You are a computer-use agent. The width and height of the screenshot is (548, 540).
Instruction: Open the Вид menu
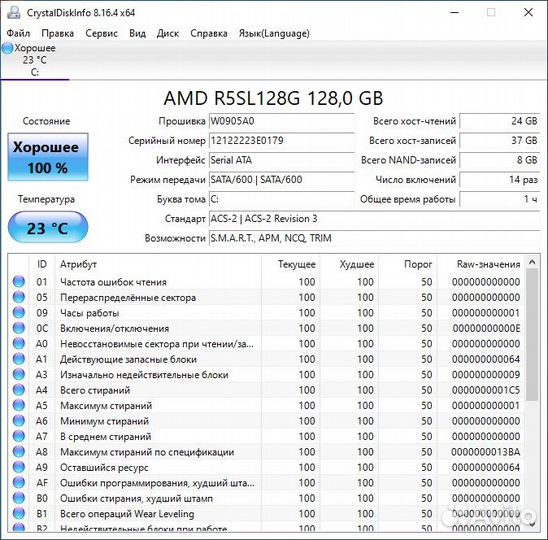click(x=137, y=33)
